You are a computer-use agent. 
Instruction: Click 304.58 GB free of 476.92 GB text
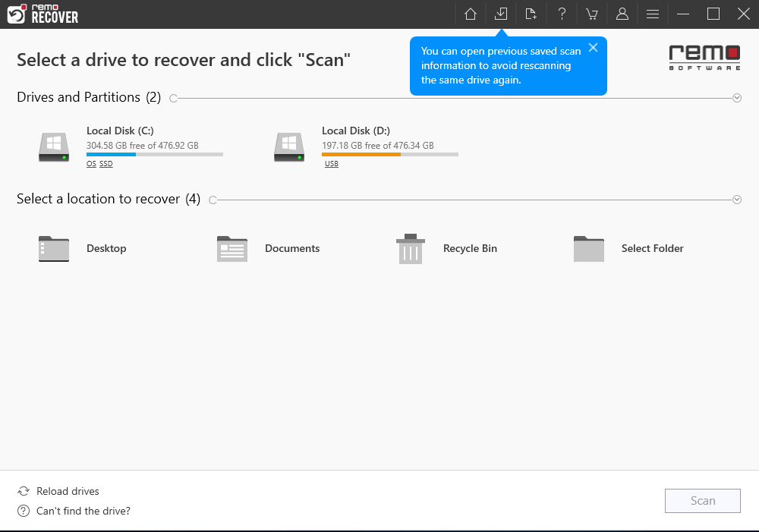click(143, 145)
